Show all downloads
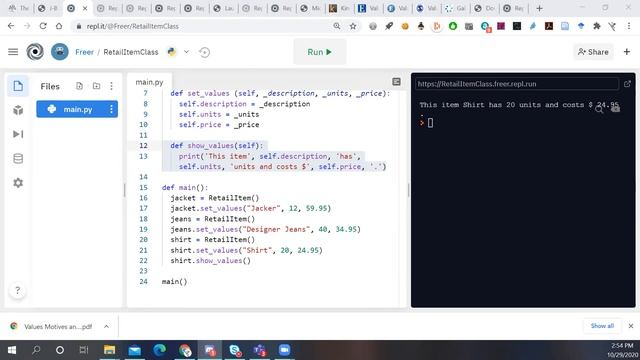 [x=602, y=326]
